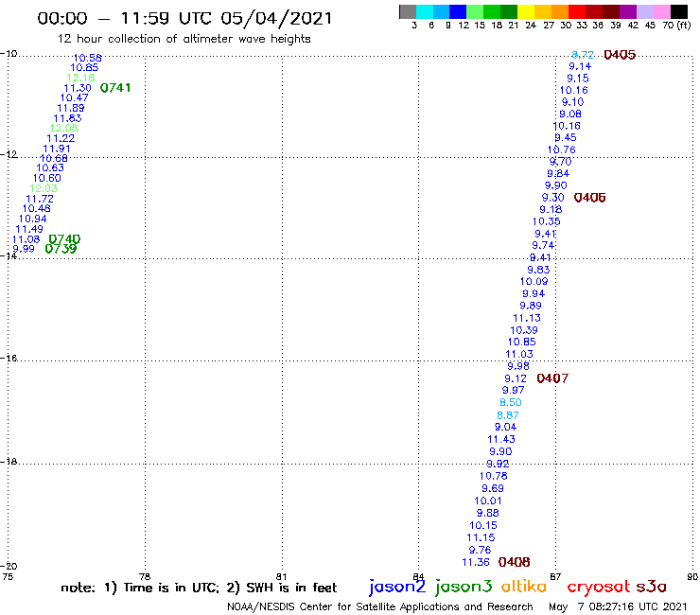Select the time stamp 0407
This screenshot has width=700, height=615.
(552, 378)
